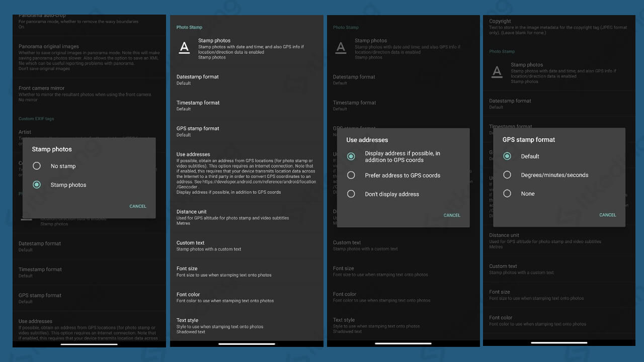This screenshot has height=362, width=644.
Task: Open GPS stamp format in the undimmed settings list
Action: click(x=247, y=131)
